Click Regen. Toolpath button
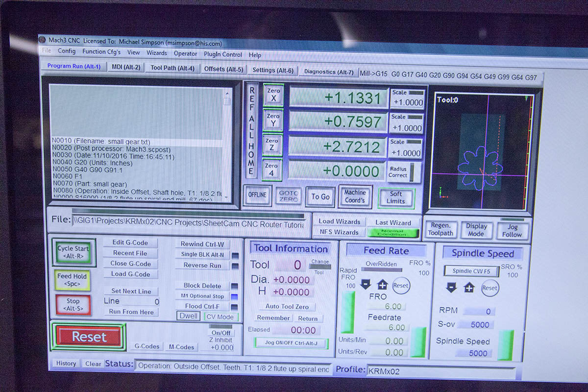The height and width of the screenshot is (392, 588). coord(441,229)
